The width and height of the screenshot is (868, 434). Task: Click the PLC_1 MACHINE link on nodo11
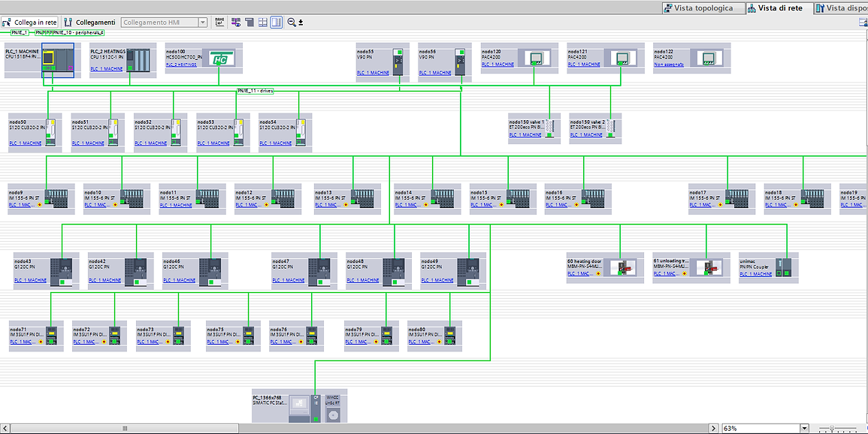click(x=176, y=205)
